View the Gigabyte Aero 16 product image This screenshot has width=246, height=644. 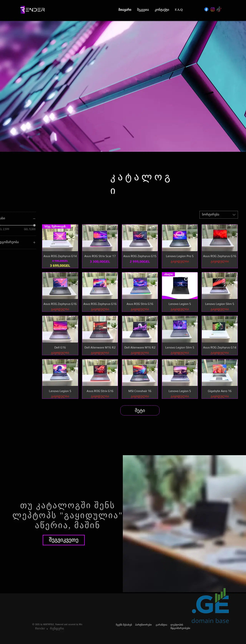coord(219,372)
